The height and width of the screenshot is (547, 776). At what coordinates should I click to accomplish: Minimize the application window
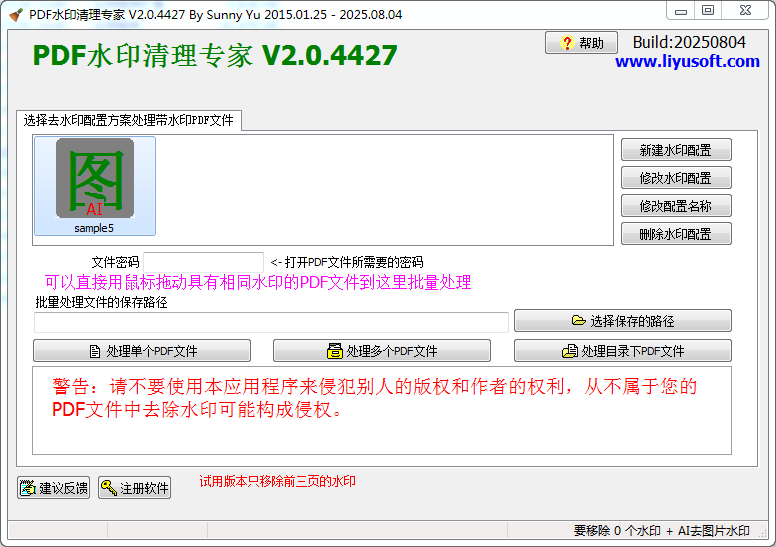[x=681, y=11]
